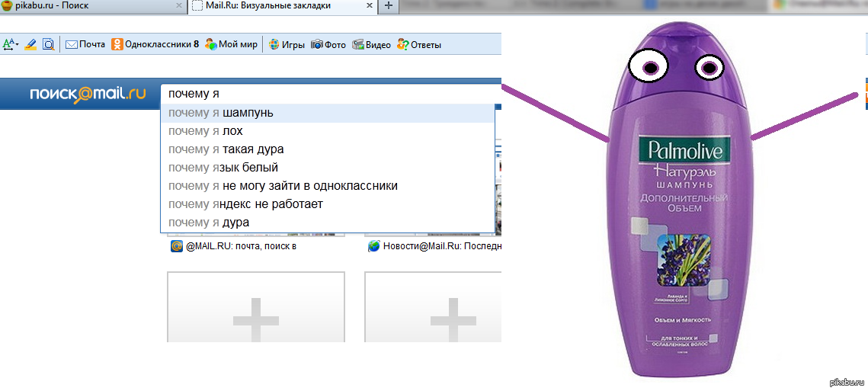Click the page search magnifier icon
Image resolution: width=868 pixels, height=391 pixels.
[x=48, y=44]
